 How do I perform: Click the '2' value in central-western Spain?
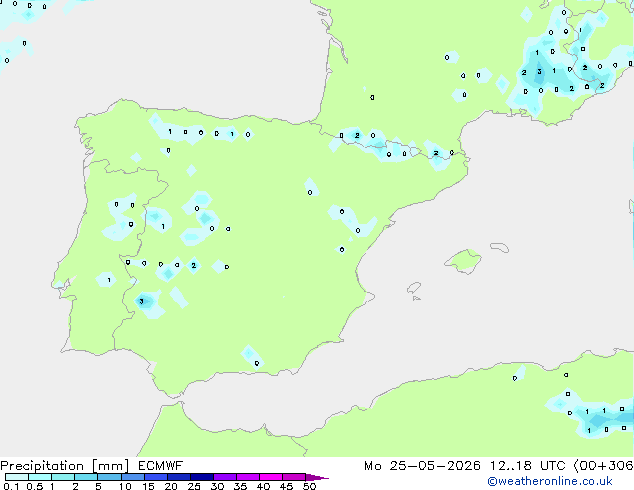click(193, 266)
